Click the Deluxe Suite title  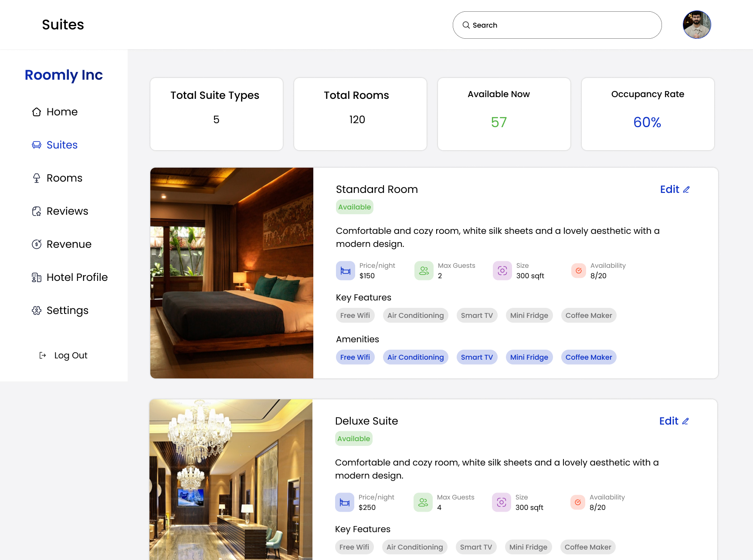[x=366, y=421]
